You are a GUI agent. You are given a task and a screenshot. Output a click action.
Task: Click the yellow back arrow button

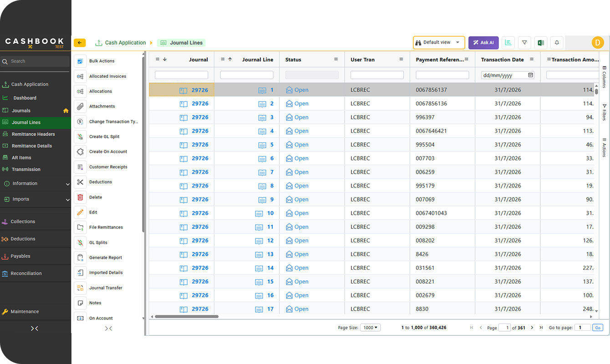coord(80,43)
